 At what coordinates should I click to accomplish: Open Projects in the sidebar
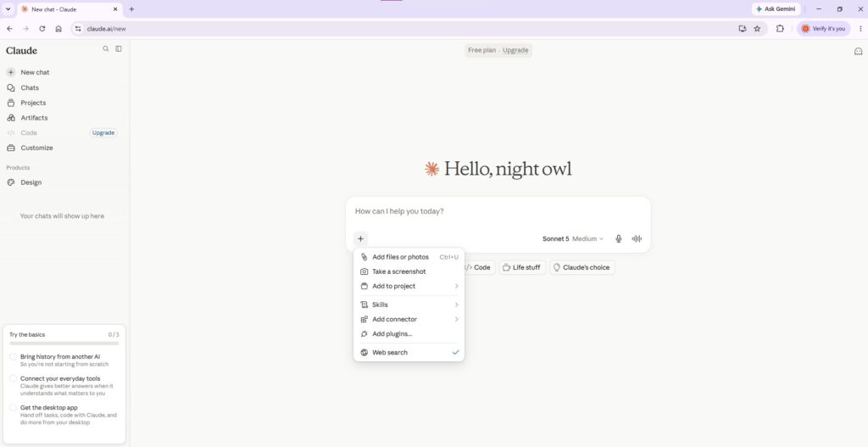(x=33, y=103)
